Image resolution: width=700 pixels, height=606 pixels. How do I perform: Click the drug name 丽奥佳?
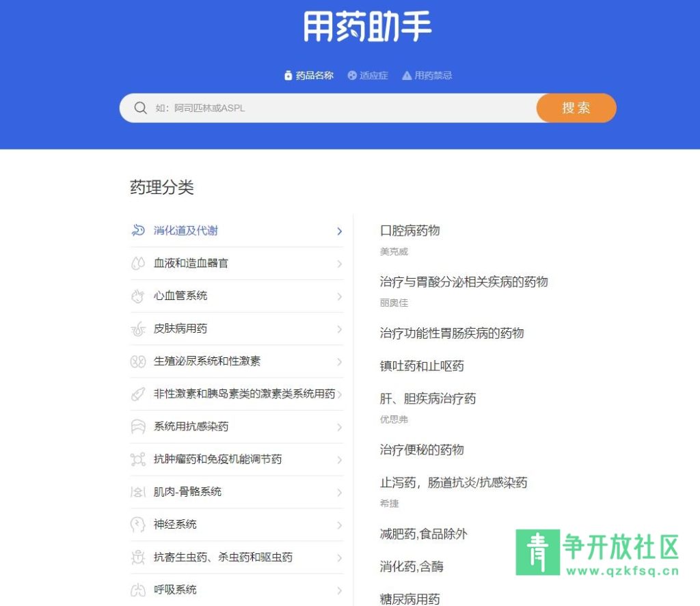(x=394, y=303)
